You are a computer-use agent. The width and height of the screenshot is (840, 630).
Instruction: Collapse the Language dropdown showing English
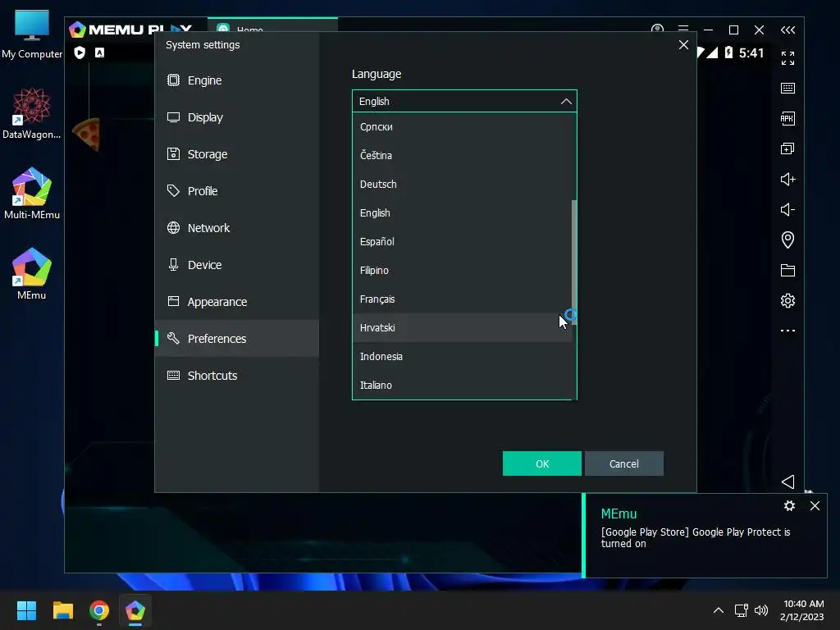[x=464, y=101]
